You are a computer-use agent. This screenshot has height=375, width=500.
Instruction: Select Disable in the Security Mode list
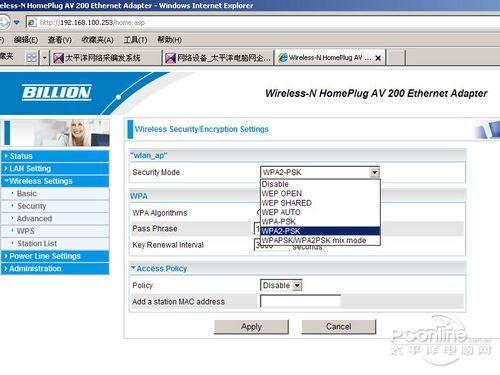coord(320,184)
